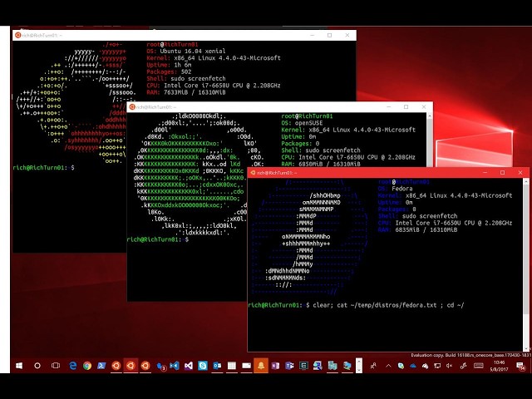The height and width of the screenshot is (399, 532).
Task: Open the Action Center notifications icon
Action: click(x=520, y=366)
